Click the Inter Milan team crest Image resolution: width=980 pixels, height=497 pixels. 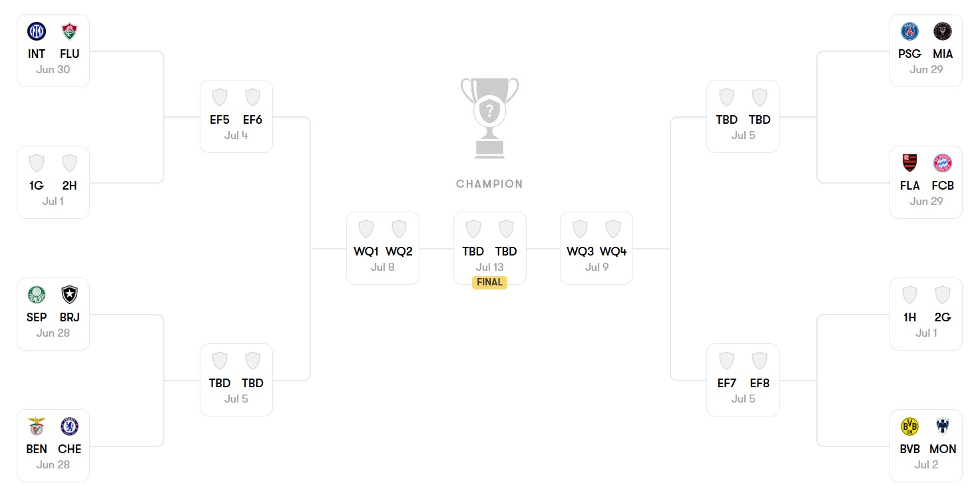37,31
